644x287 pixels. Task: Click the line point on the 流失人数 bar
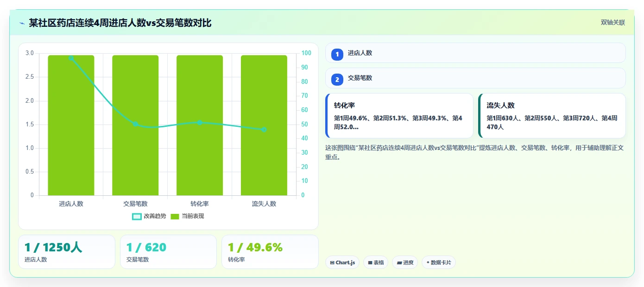[x=264, y=130]
